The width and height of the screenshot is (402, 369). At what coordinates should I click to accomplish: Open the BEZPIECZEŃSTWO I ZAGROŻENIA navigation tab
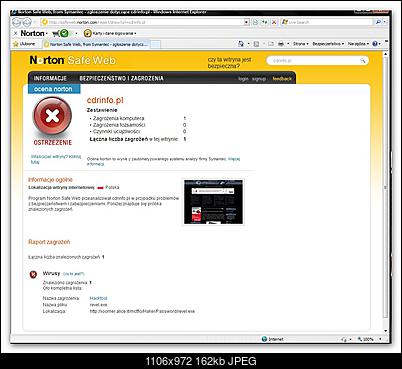click(121, 78)
